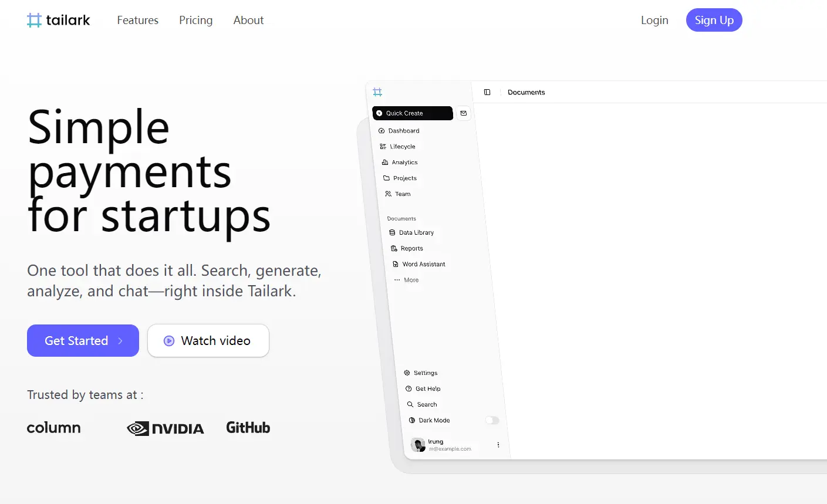Expand the Get Started button arrow

click(121, 340)
